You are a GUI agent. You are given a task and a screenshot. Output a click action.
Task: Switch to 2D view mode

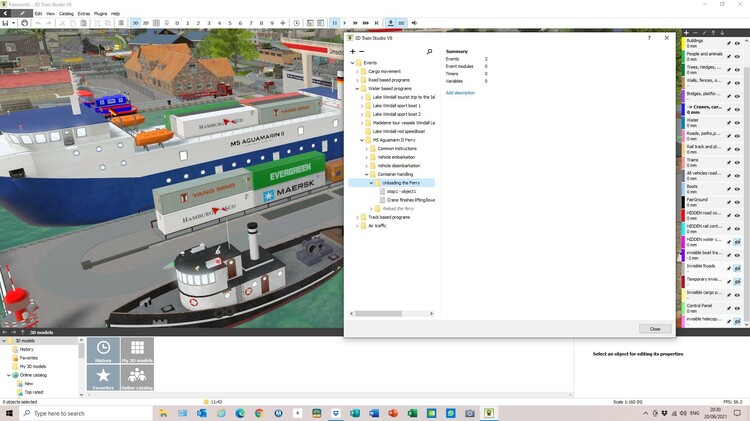[145, 23]
